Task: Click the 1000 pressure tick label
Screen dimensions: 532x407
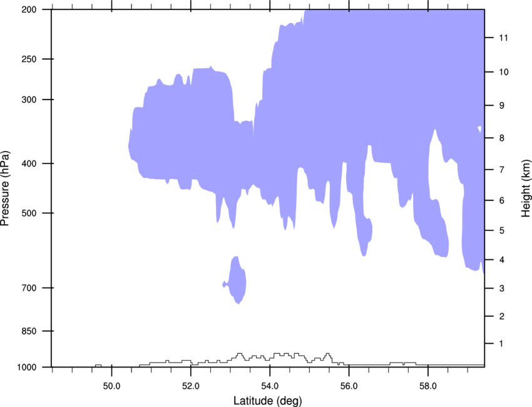Action: (26, 368)
